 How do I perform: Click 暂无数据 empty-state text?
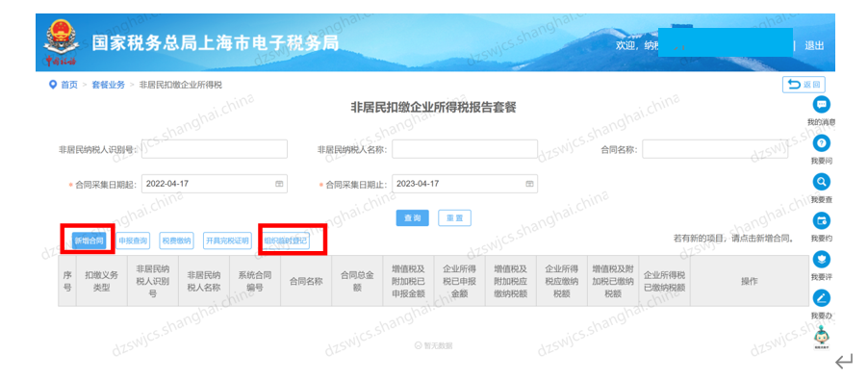click(438, 345)
